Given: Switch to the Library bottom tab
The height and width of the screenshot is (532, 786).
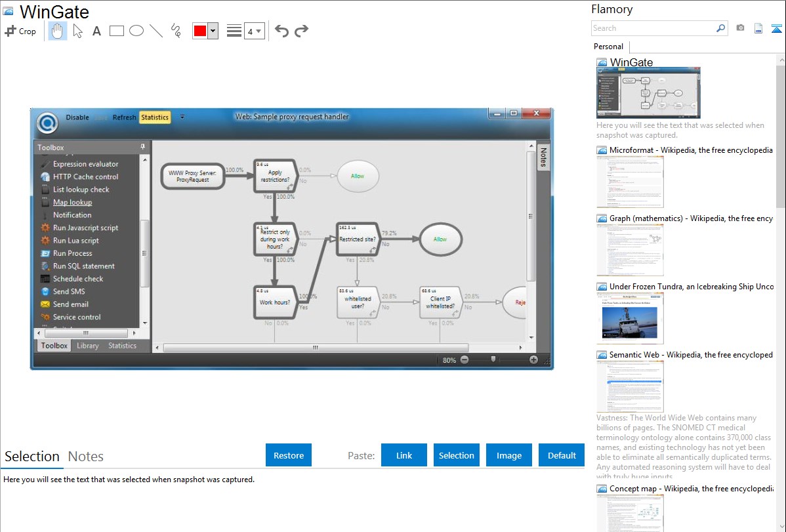Looking at the screenshot, I should (x=88, y=346).
